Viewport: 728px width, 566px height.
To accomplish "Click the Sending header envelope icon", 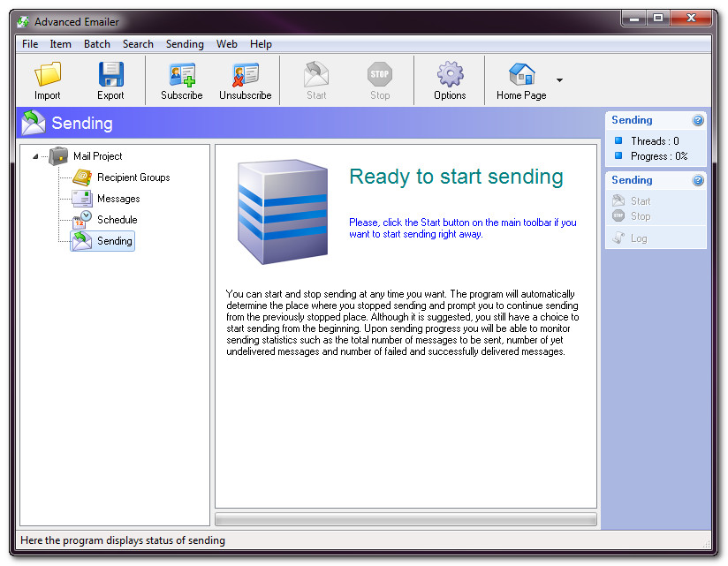I will [34, 123].
